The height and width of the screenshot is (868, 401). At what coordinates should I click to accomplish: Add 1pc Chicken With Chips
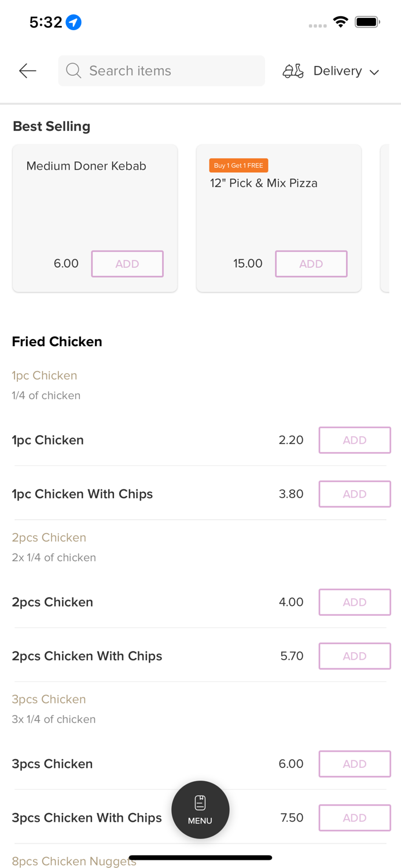point(355,494)
